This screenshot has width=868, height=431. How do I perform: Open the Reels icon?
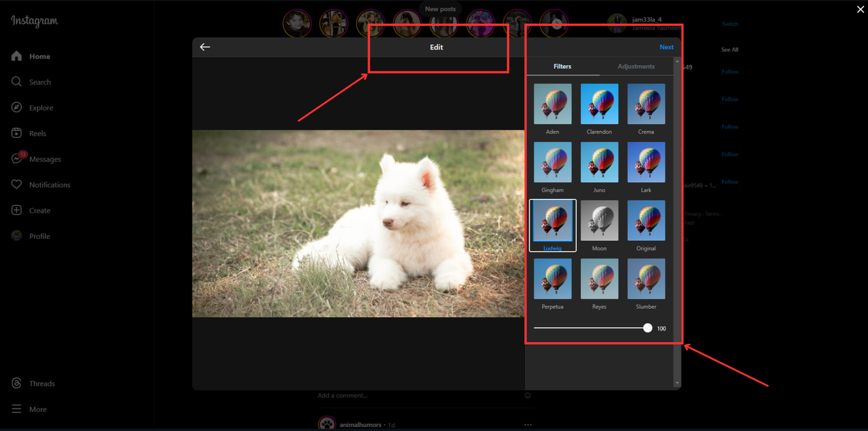(x=17, y=133)
